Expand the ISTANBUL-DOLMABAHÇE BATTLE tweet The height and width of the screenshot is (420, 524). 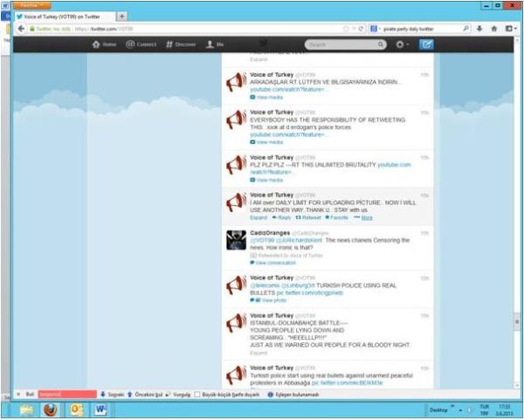click(x=259, y=353)
